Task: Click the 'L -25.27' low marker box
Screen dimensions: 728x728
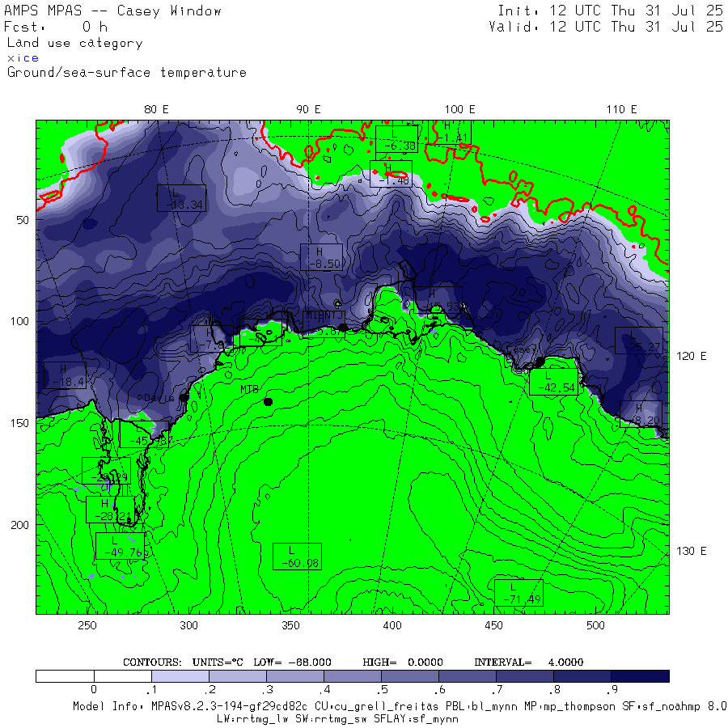Action: click(x=639, y=341)
